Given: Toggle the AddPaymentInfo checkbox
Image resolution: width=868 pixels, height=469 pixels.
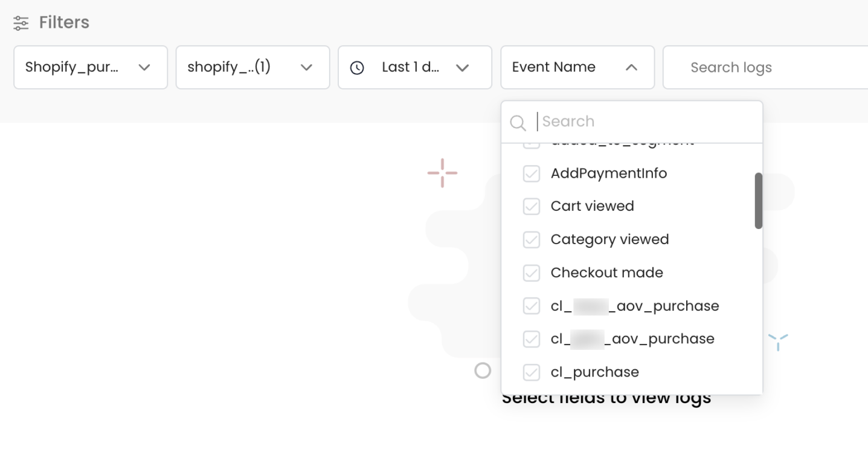Looking at the screenshot, I should 531,173.
